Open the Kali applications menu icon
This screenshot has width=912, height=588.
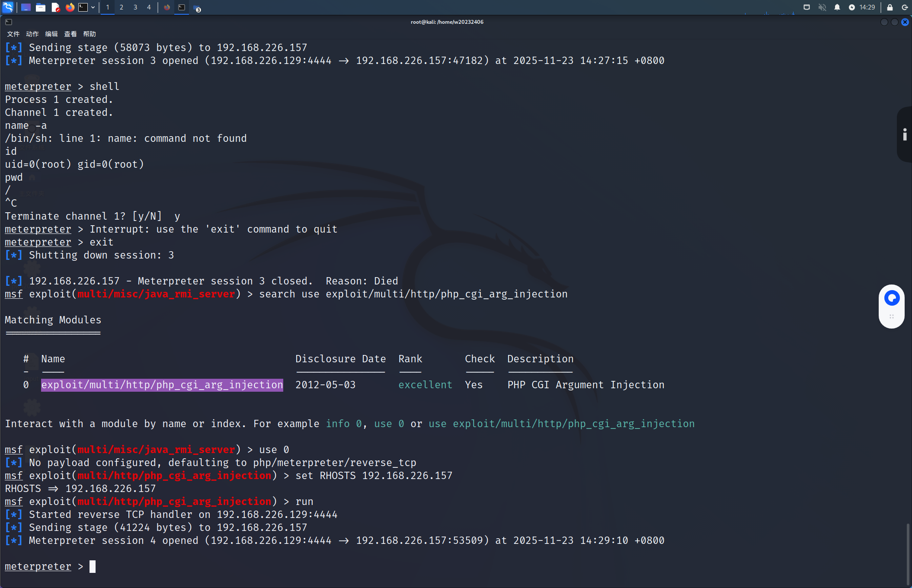tap(8, 7)
